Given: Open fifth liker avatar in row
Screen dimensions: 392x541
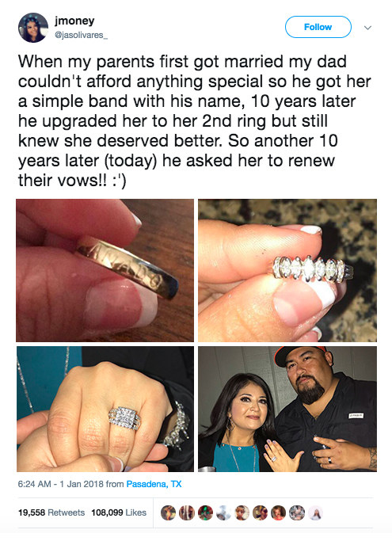Looking at the screenshot, I should [x=242, y=512].
